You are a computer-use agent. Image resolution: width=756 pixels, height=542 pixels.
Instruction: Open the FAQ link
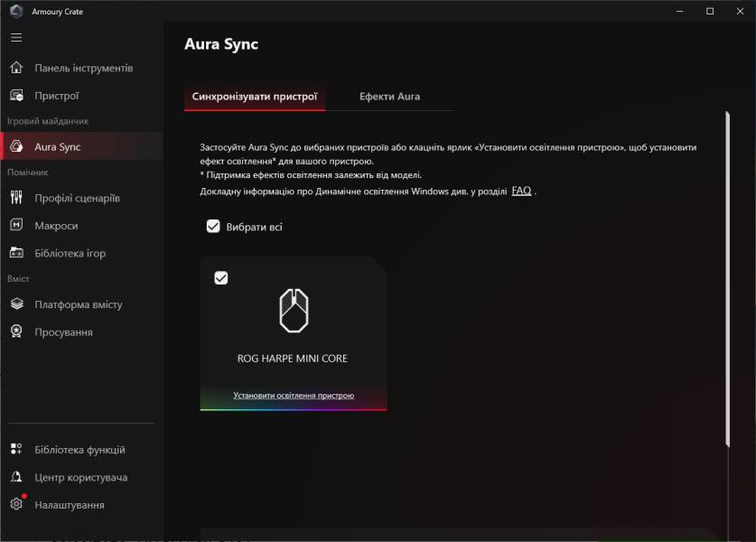pos(521,192)
